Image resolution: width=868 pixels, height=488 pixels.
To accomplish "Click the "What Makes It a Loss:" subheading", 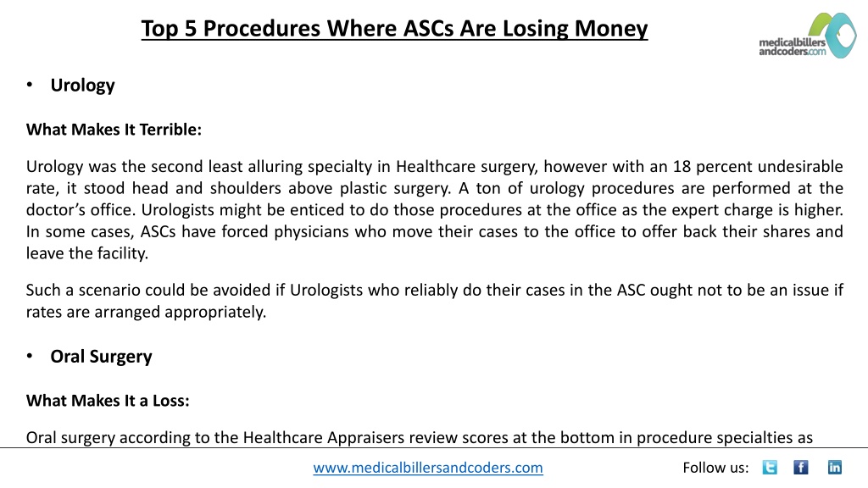I will [x=108, y=401].
